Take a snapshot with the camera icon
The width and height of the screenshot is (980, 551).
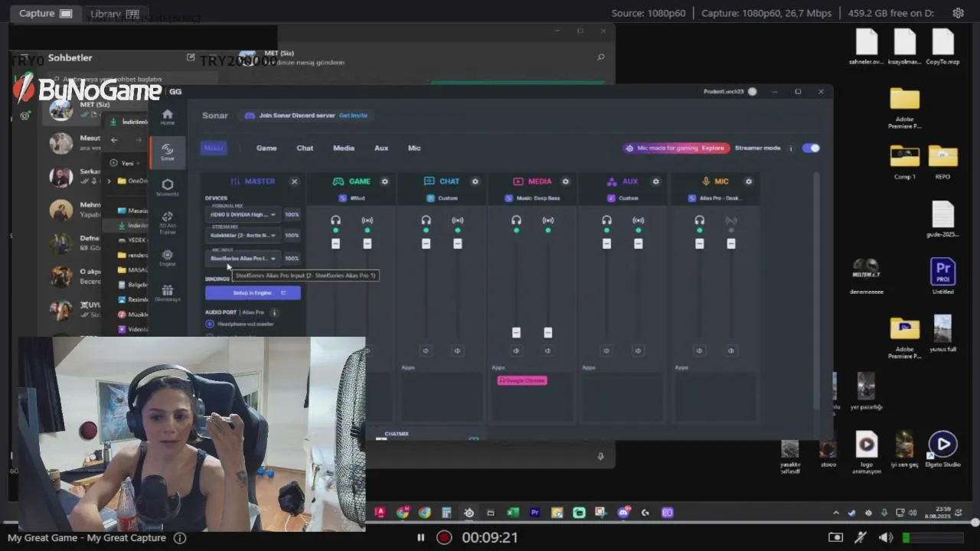pyautogui.click(x=835, y=537)
